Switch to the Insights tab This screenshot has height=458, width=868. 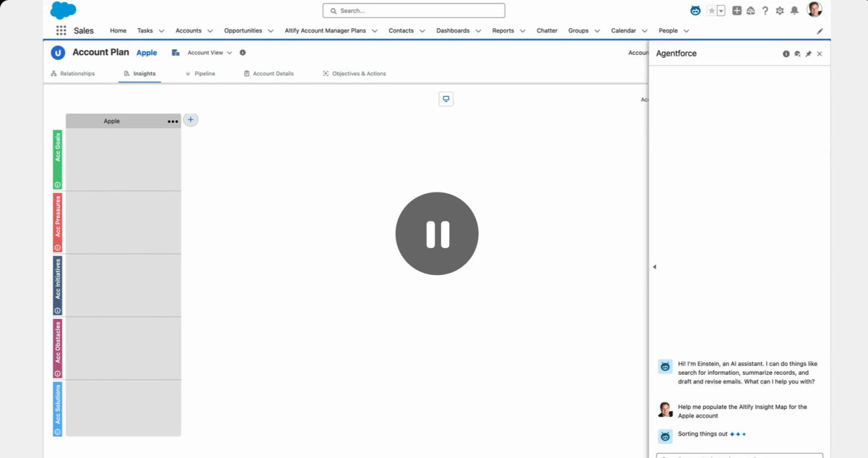click(140, 74)
